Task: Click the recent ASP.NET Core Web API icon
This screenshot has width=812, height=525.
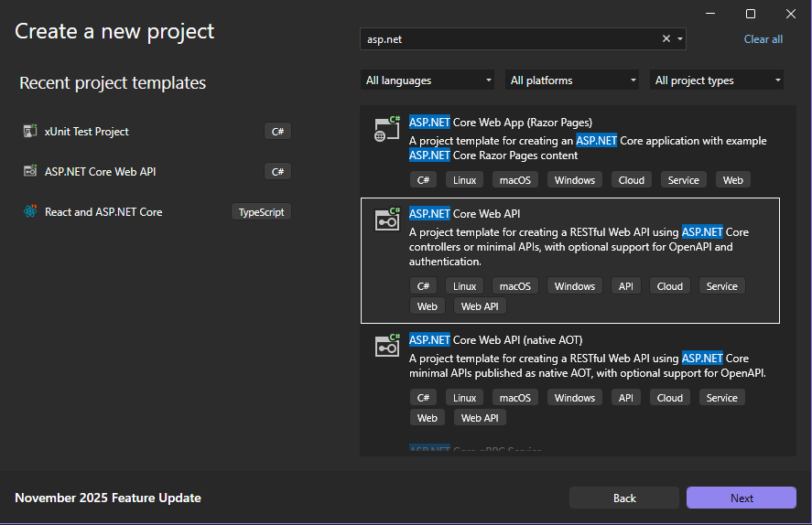Action: tap(29, 172)
